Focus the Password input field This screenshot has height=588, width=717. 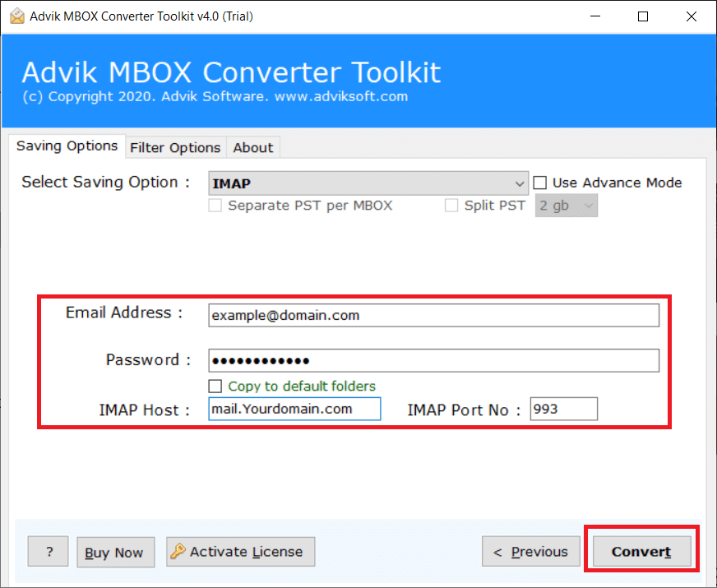point(433,361)
